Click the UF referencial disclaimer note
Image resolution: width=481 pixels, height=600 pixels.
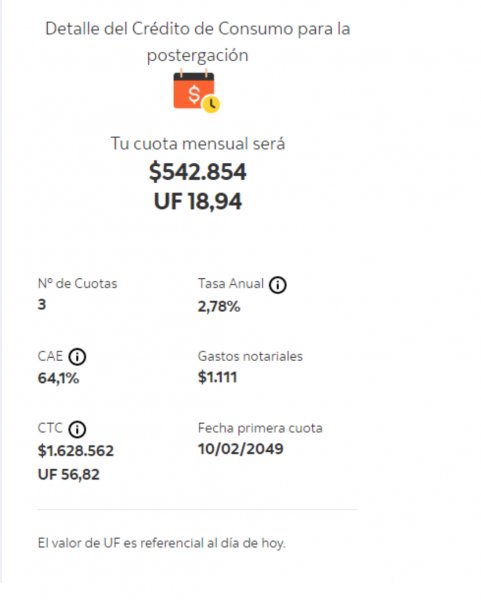tap(162, 543)
